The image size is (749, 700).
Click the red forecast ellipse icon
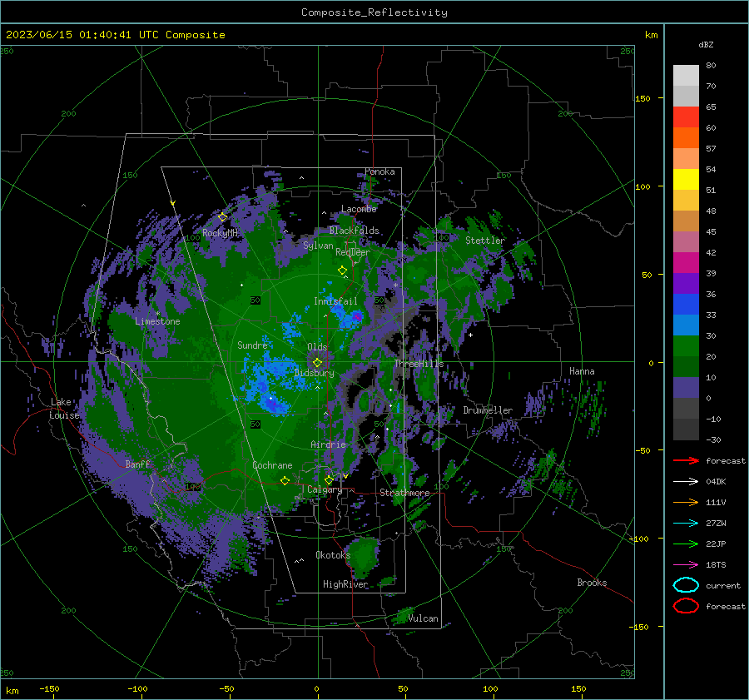pyautogui.click(x=686, y=606)
